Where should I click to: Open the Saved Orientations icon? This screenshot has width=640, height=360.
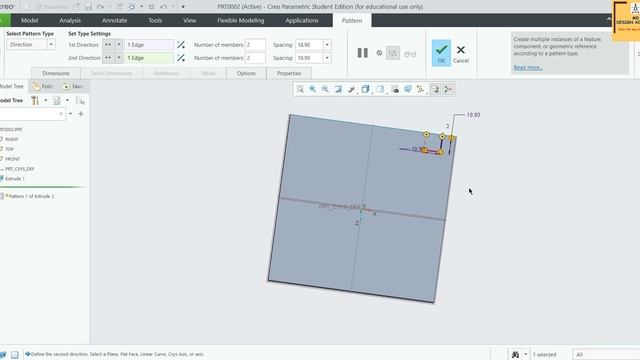(380, 89)
